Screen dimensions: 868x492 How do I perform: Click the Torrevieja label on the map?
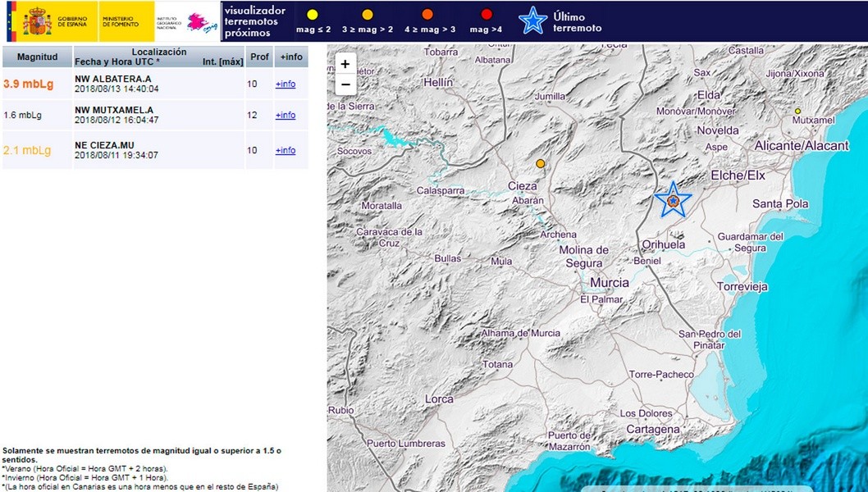[x=742, y=287]
